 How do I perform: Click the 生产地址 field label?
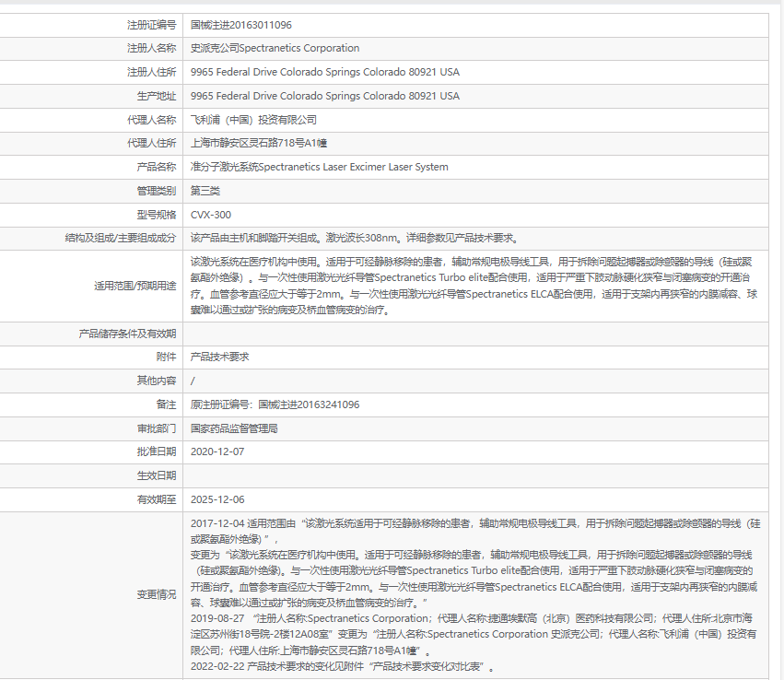coord(157,96)
